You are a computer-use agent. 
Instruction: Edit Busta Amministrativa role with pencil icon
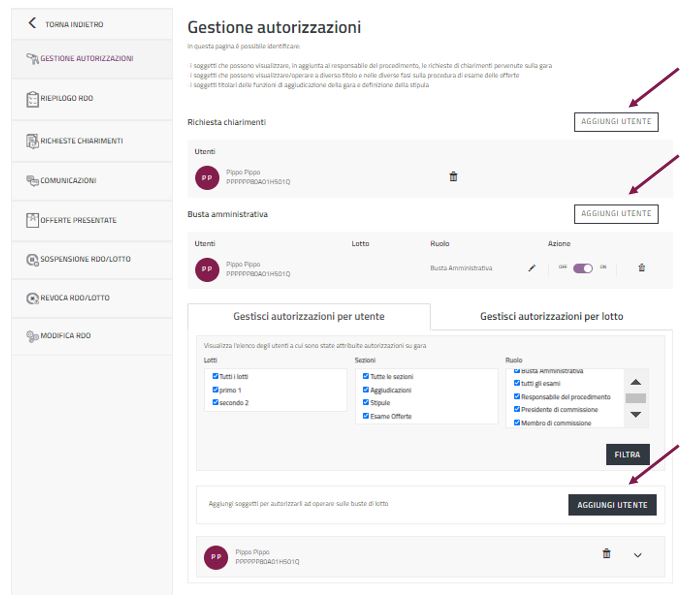tap(532, 268)
